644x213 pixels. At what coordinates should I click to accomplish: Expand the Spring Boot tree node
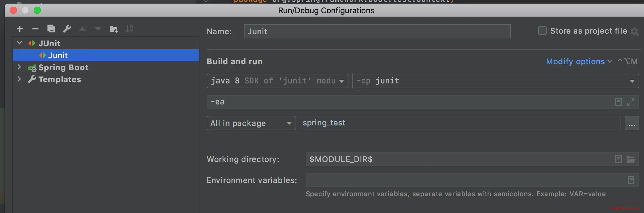[x=20, y=67]
